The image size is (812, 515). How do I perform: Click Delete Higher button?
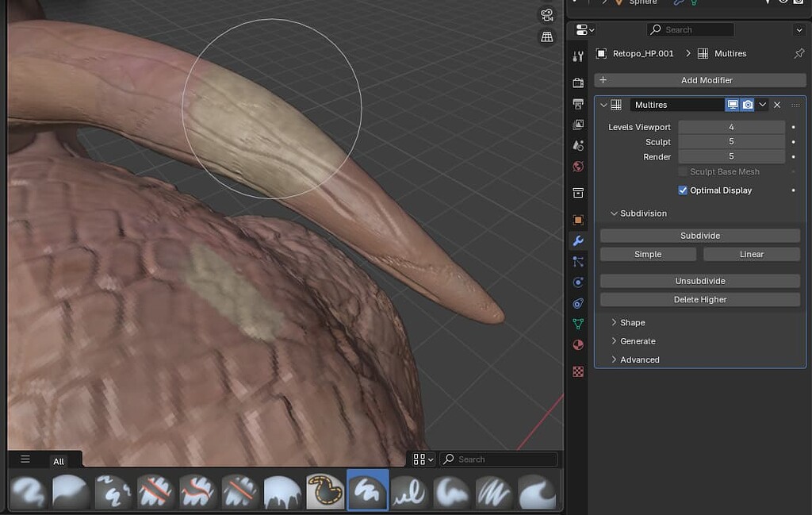tap(700, 299)
